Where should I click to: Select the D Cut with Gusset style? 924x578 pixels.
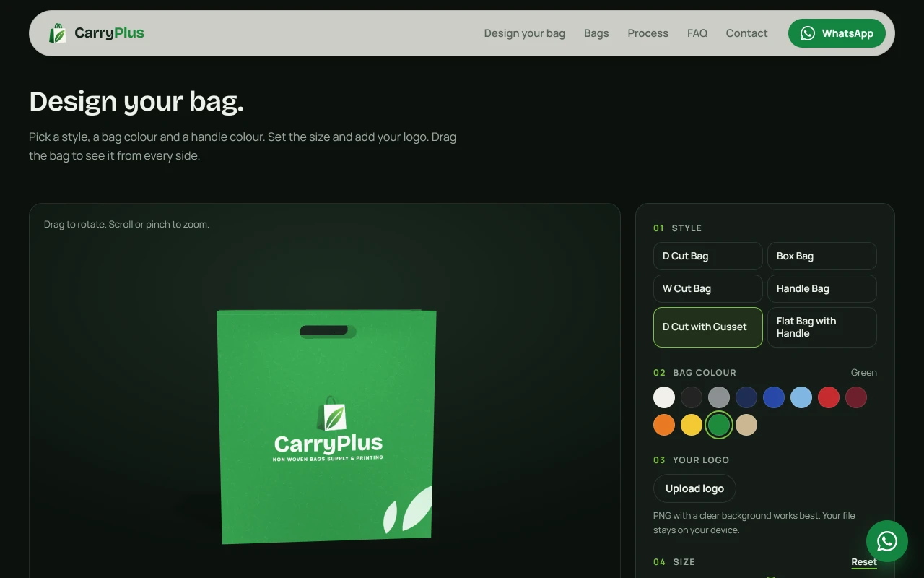click(708, 327)
